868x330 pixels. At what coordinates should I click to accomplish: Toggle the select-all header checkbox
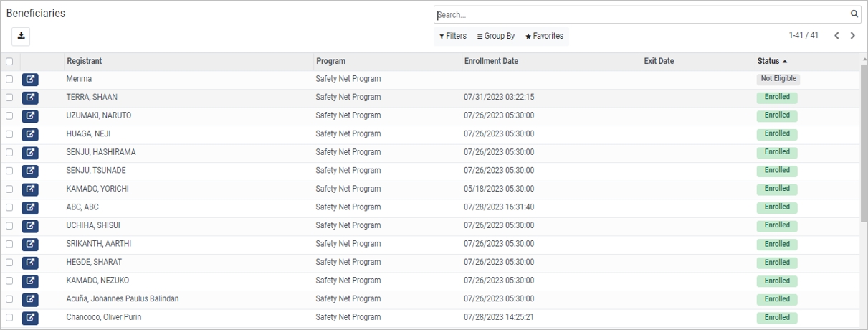[9, 62]
